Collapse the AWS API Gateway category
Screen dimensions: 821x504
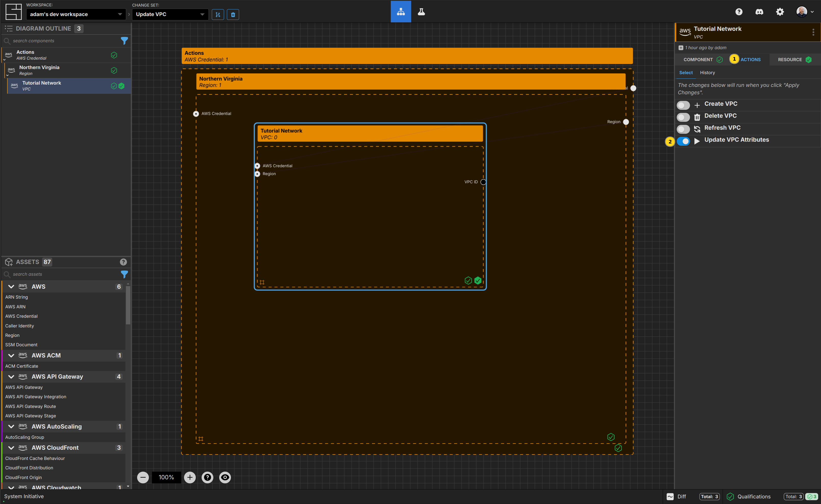pos(11,377)
